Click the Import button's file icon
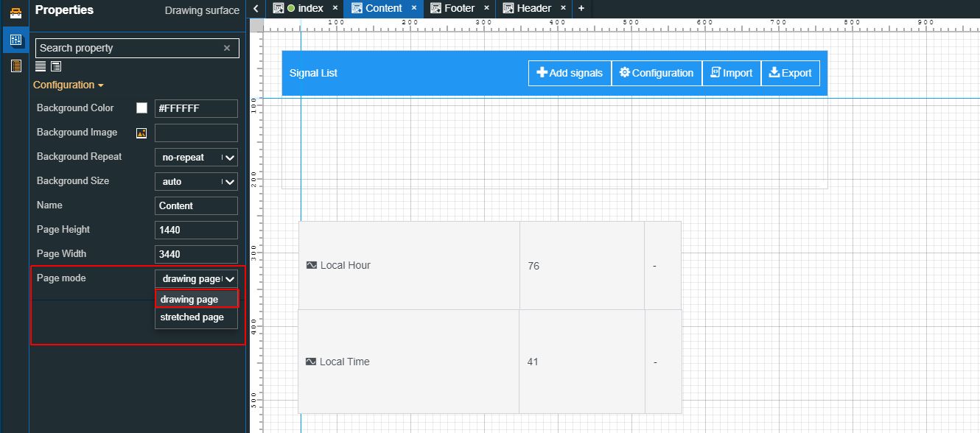This screenshot has width=980, height=433. [715, 73]
